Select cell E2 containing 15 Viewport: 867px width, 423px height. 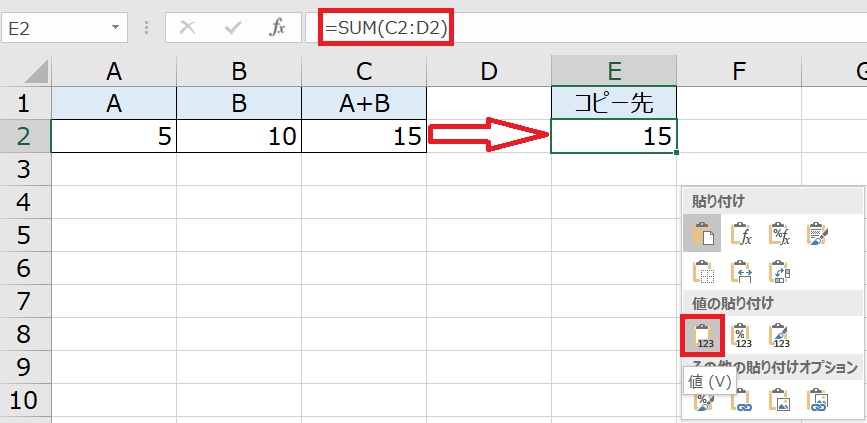click(614, 136)
